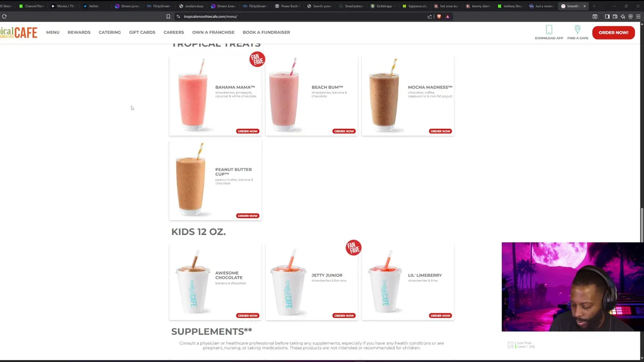Open the CAREERS navigation item

click(174, 32)
